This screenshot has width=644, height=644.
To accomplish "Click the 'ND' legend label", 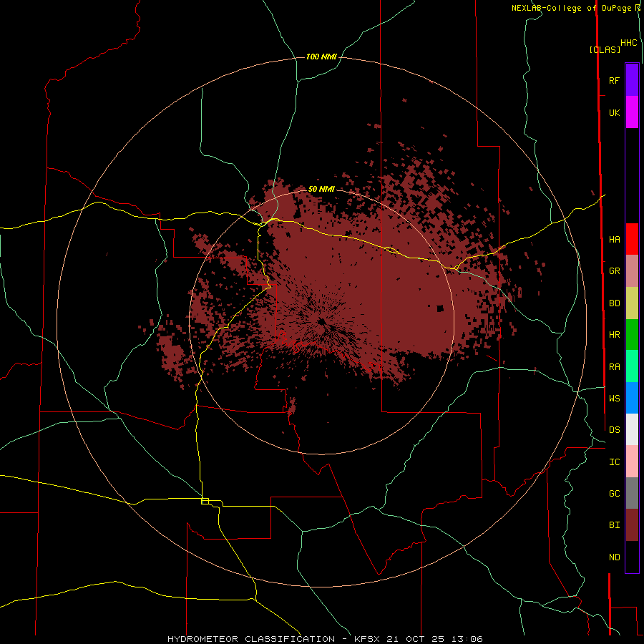I will pos(614,557).
